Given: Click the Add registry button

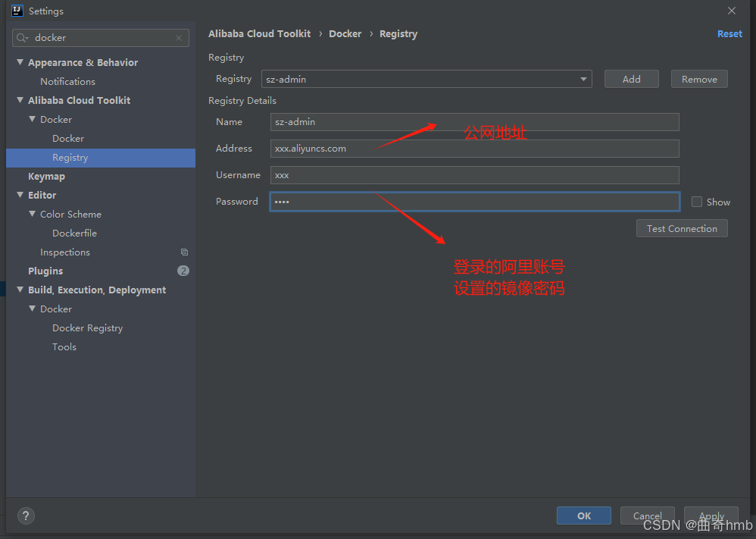Looking at the screenshot, I should point(632,79).
